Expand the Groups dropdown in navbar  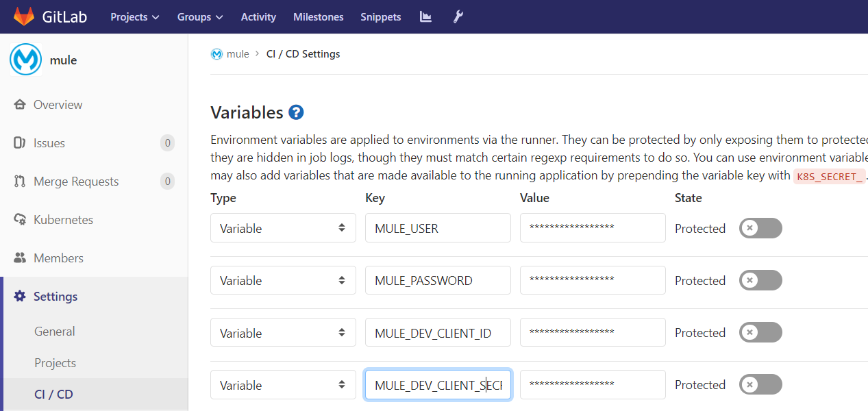pyautogui.click(x=200, y=16)
